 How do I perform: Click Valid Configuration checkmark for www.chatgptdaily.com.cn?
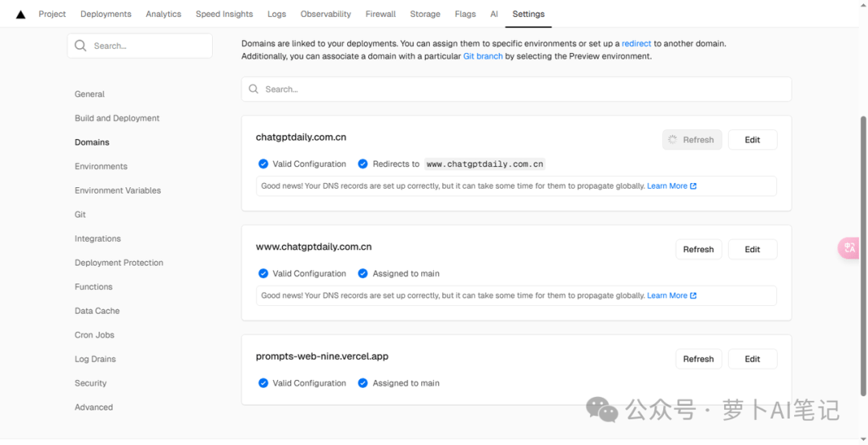pyautogui.click(x=264, y=273)
